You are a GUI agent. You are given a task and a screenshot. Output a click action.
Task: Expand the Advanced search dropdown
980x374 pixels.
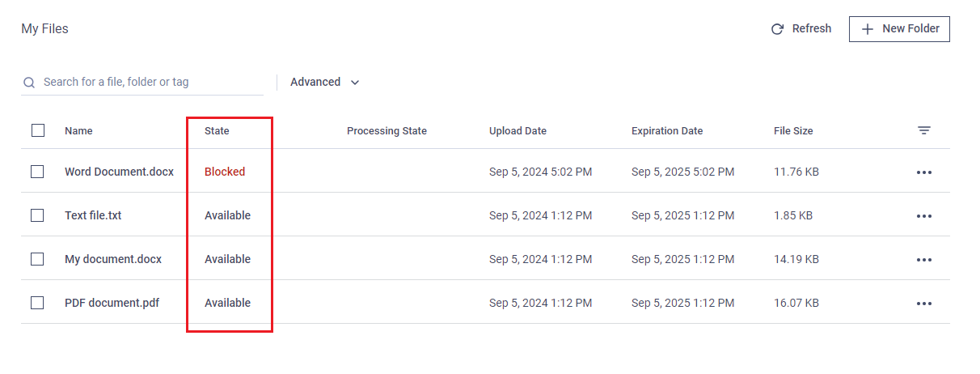tap(325, 82)
